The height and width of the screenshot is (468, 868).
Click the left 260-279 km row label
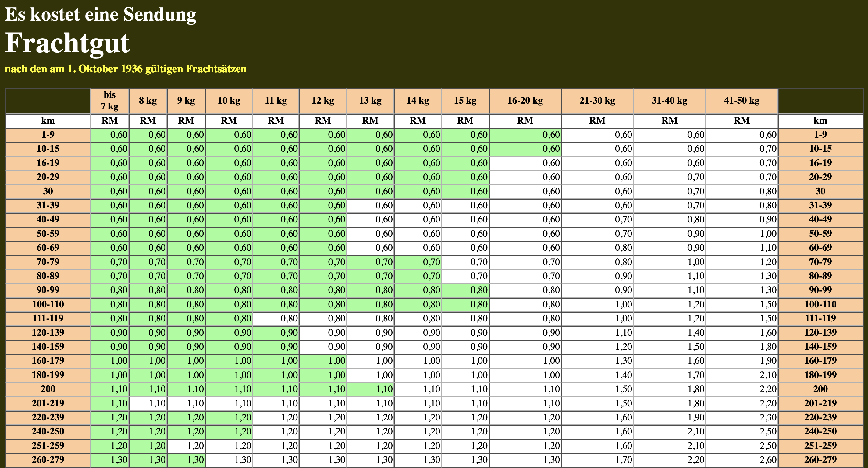pyautogui.click(x=48, y=460)
